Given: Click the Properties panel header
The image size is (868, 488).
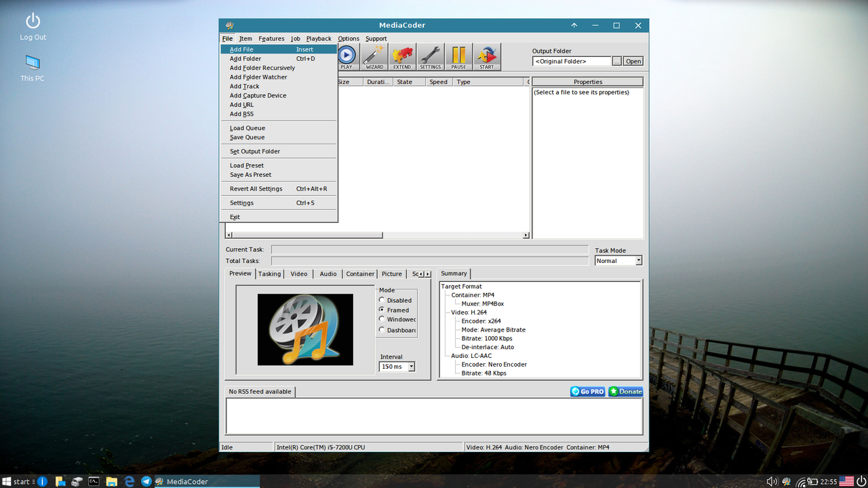Looking at the screenshot, I should click(588, 82).
